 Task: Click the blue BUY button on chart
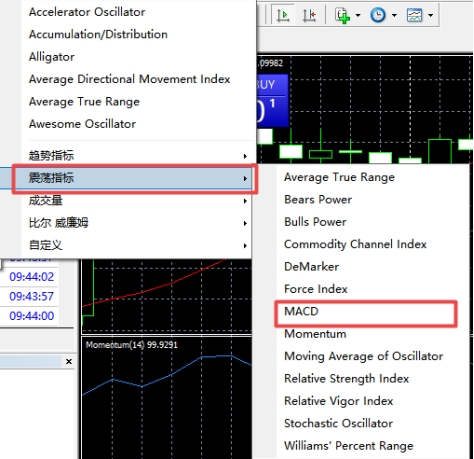pyautogui.click(x=271, y=86)
